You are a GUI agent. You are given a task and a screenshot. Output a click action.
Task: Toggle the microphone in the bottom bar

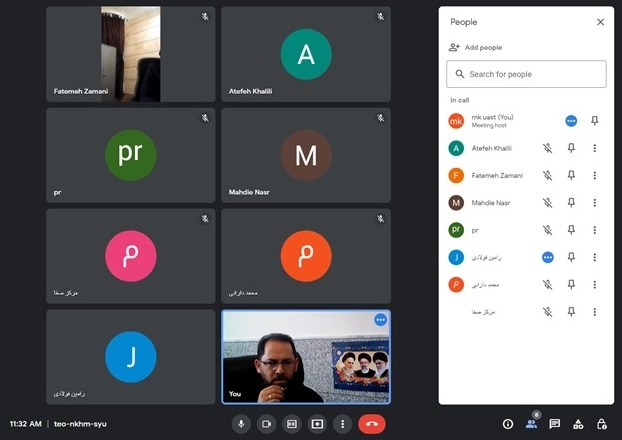pos(241,424)
